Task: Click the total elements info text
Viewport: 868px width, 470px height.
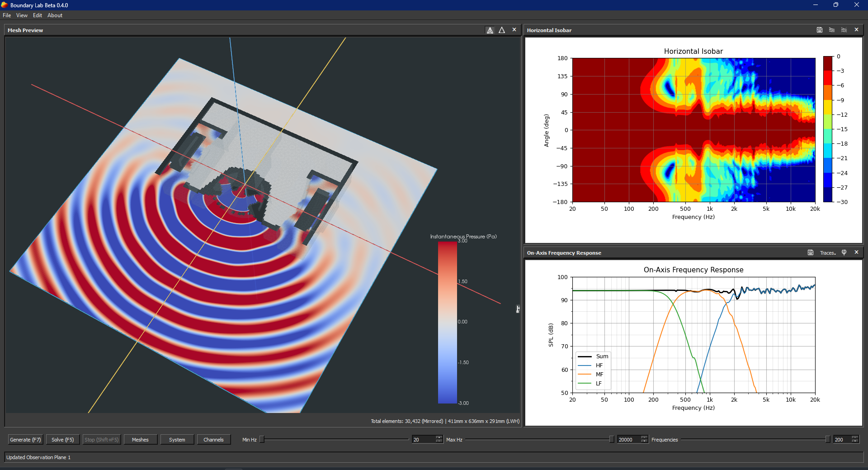Action: pyautogui.click(x=445, y=421)
